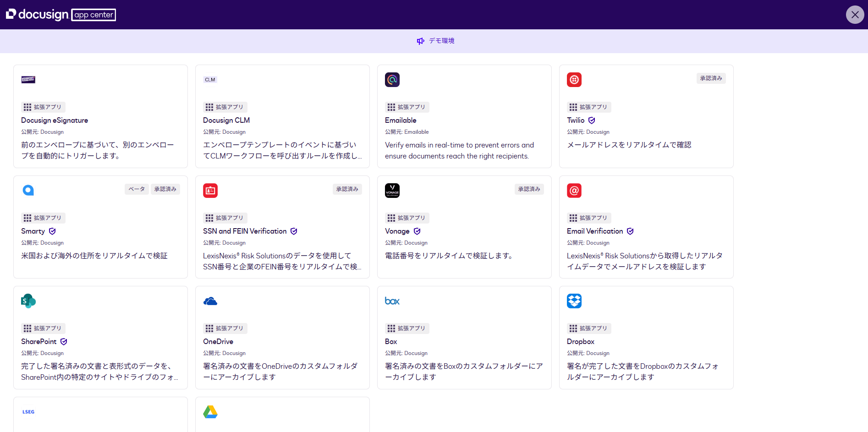Click Twilio description メールアドレスをリアルタイムで確認

(x=629, y=145)
